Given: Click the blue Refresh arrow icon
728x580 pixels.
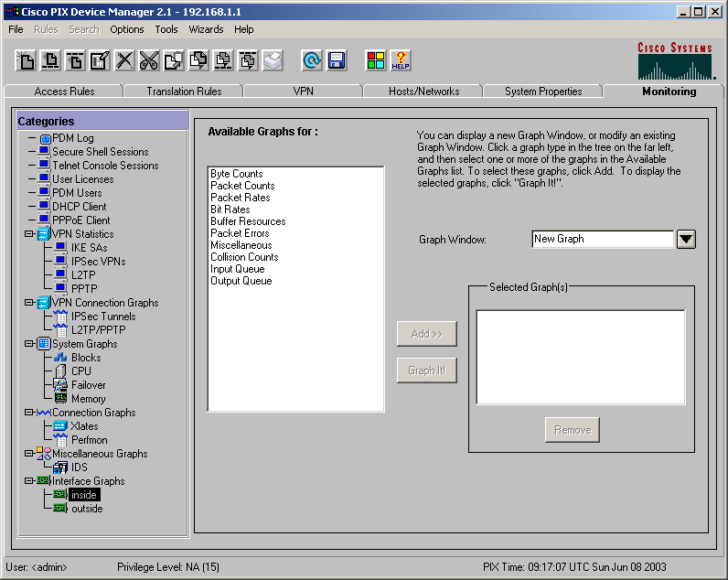Looking at the screenshot, I should click(312, 60).
